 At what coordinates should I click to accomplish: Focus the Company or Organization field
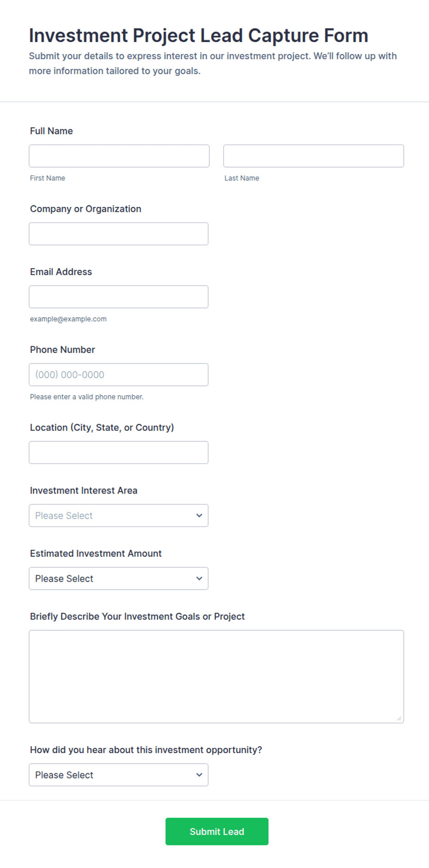point(119,234)
